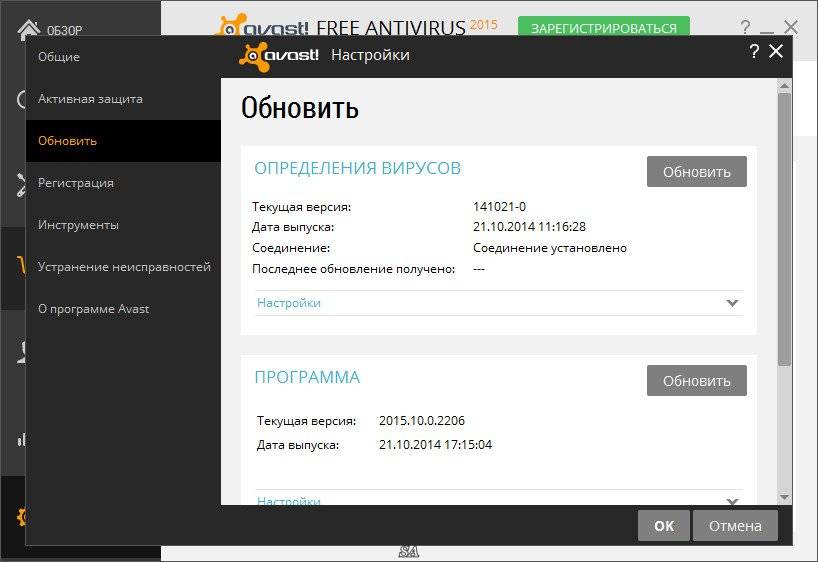Click scrollbar down arrow in settings panel

click(x=784, y=498)
